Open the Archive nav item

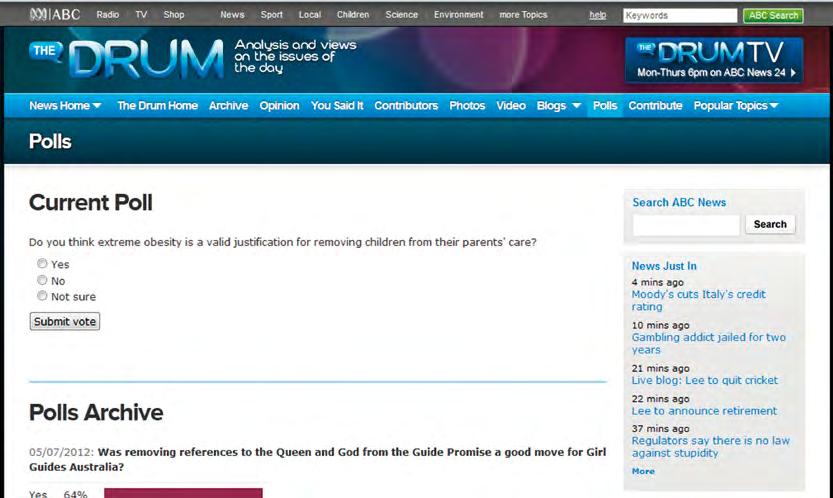pos(228,106)
